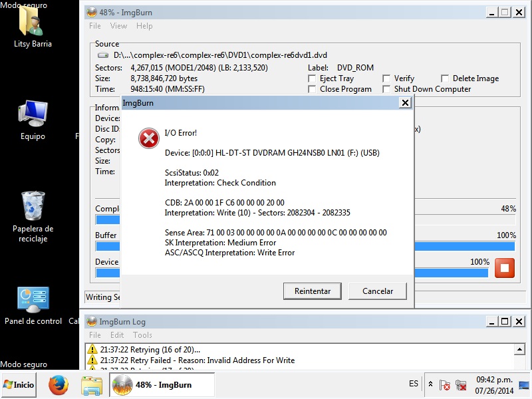Screen dimensions: 532x399
Task: Open Edit menu in ImgBurn Log window
Action: (117, 335)
